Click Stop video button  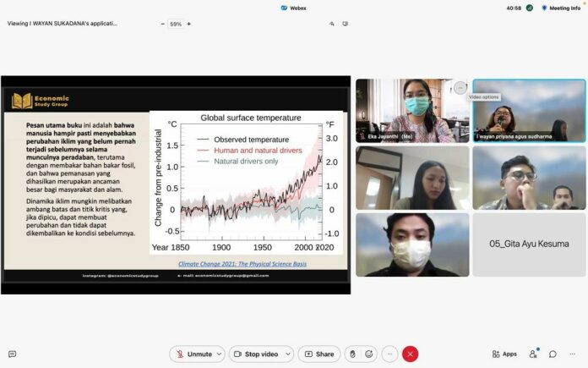pyautogui.click(x=256, y=354)
